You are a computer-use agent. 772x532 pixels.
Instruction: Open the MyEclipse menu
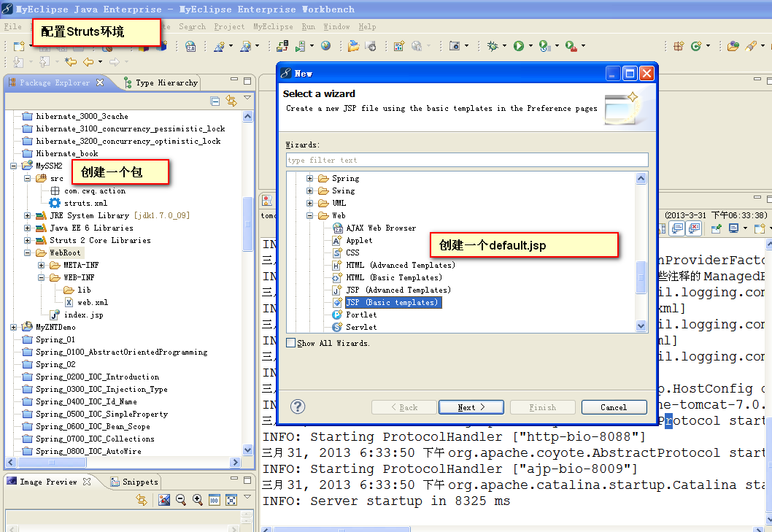[273, 26]
